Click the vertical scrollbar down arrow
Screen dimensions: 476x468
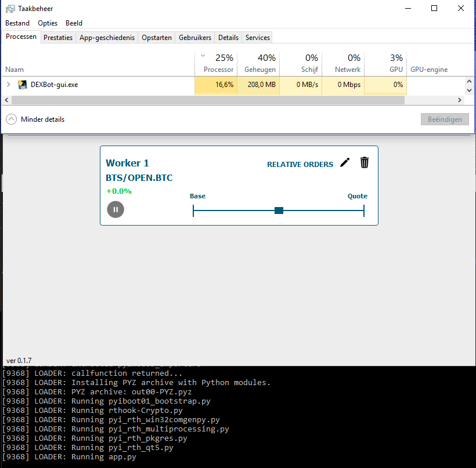click(469, 90)
